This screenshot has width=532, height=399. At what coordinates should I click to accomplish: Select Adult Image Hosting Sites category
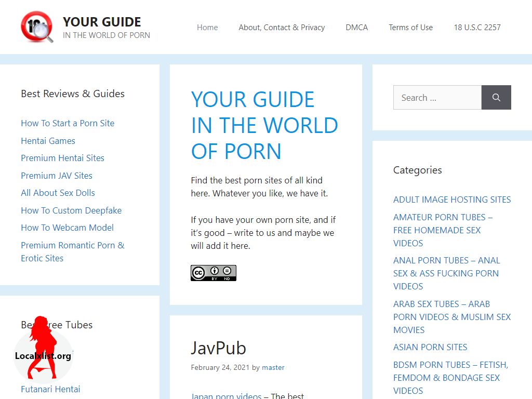point(452,199)
